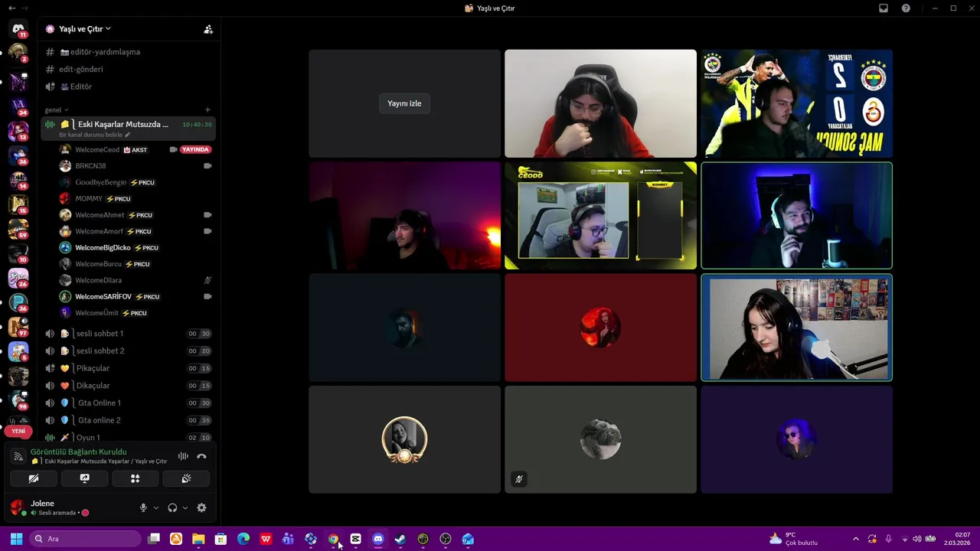This screenshot has width=980, height=551.
Task: Open the soundboard button
Action: (x=186, y=478)
